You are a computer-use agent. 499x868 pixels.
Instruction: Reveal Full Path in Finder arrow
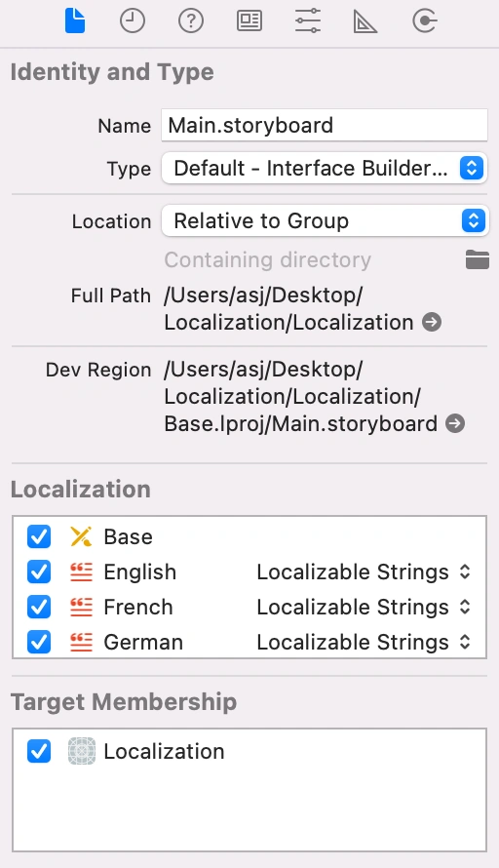432,322
